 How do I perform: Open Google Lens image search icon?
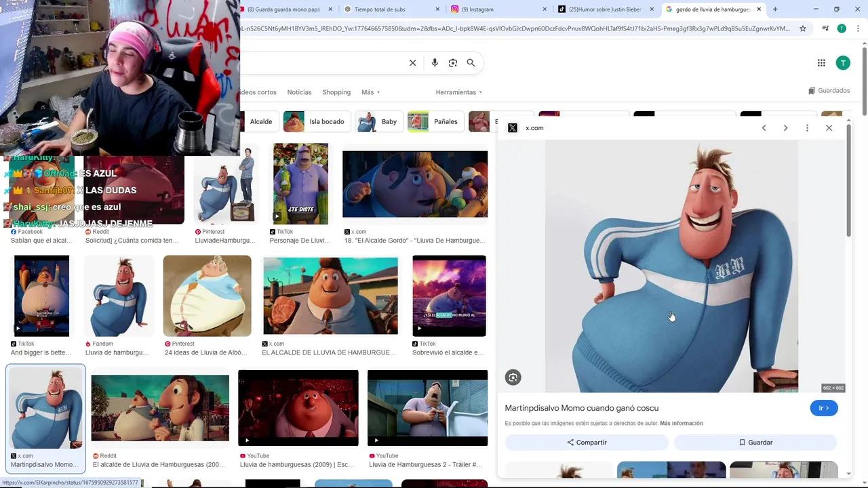click(x=453, y=63)
